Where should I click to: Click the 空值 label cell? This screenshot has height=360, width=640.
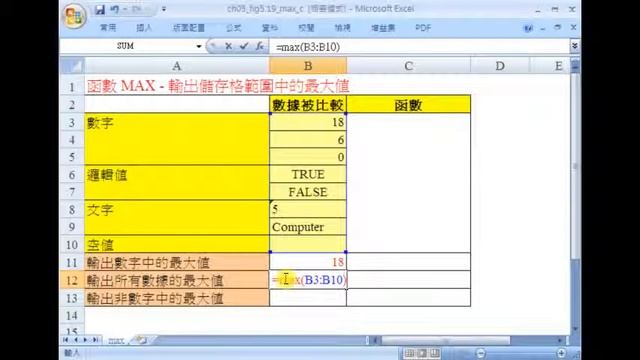(x=177, y=244)
